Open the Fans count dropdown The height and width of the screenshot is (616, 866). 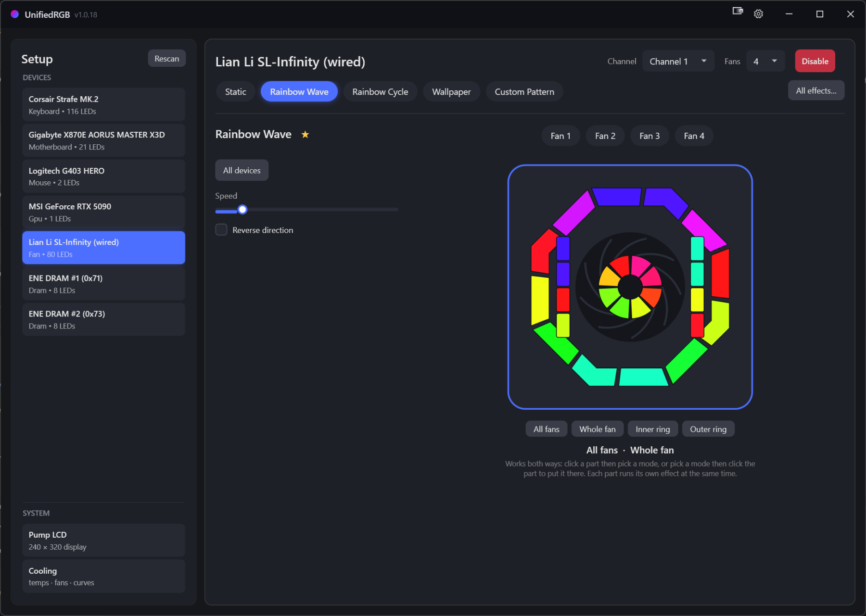coord(765,61)
